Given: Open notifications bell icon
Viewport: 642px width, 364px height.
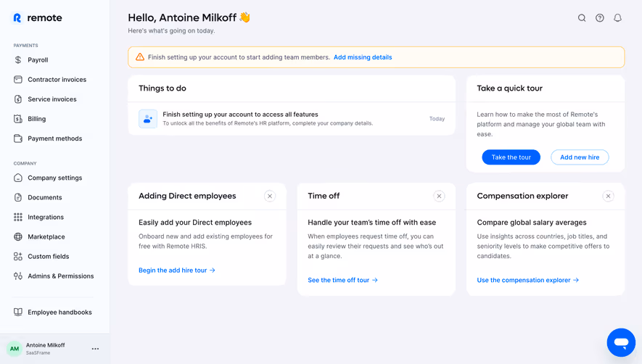Looking at the screenshot, I should pos(618,18).
